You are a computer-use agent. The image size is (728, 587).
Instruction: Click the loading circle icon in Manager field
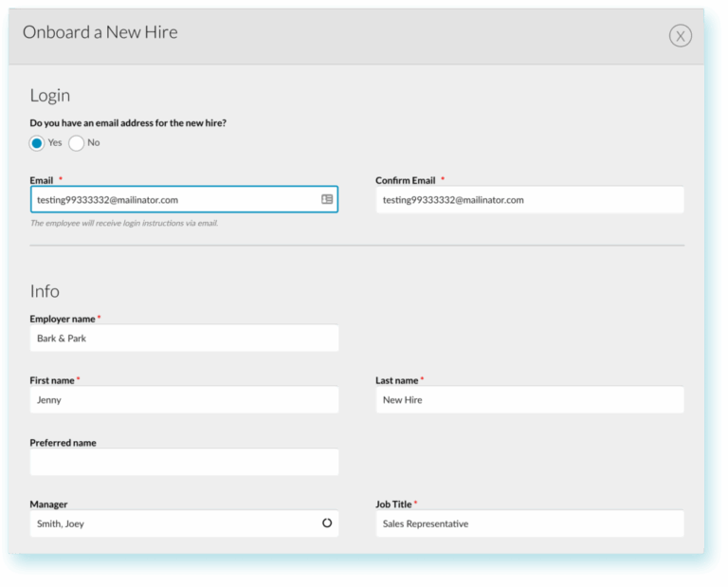coord(327,523)
